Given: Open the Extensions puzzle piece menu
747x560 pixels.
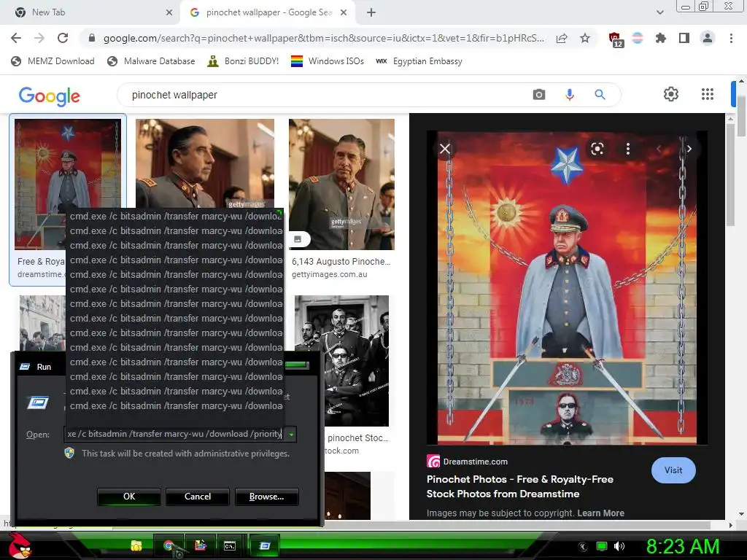Looking at the screenshot, I should [x=661, y=38].
